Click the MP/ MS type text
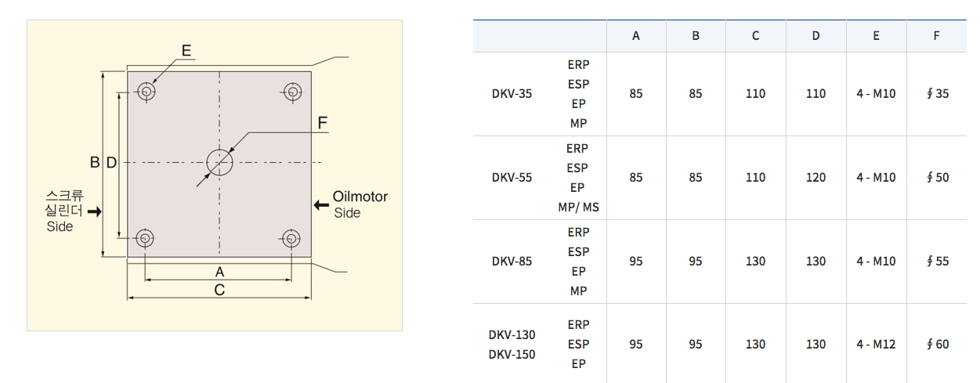The height and width of the screenshot is (383, 980). (579, 208)
